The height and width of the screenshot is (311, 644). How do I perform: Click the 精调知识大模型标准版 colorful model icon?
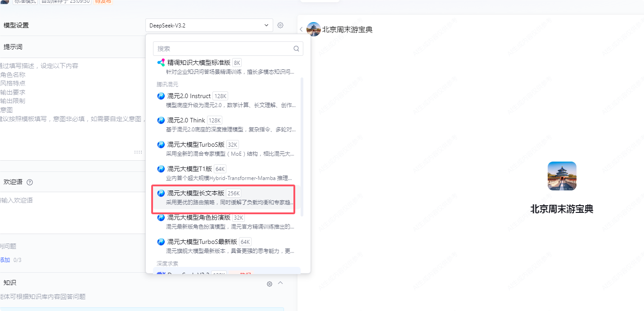tap(161, 63)
